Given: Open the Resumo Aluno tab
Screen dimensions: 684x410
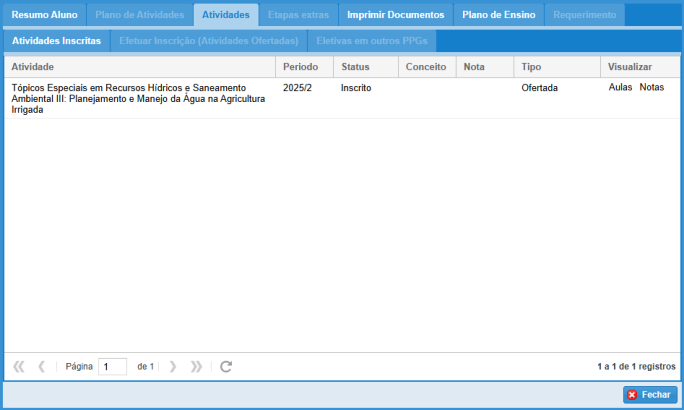Looking at the screenshot, I should 44,15.
